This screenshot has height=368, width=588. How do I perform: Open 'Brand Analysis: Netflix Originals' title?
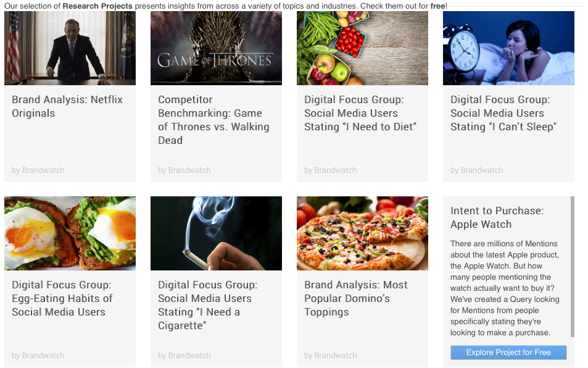coord(67,106)
